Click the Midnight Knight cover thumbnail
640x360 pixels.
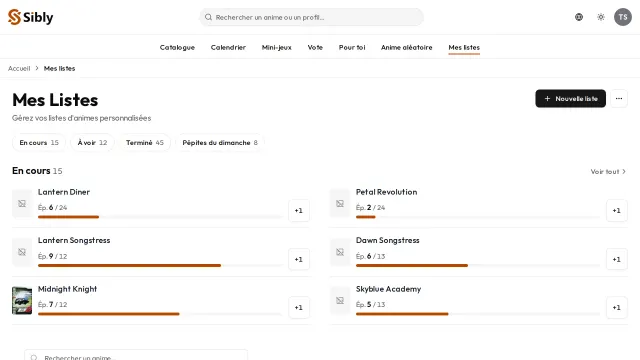(x=22, y=301)
